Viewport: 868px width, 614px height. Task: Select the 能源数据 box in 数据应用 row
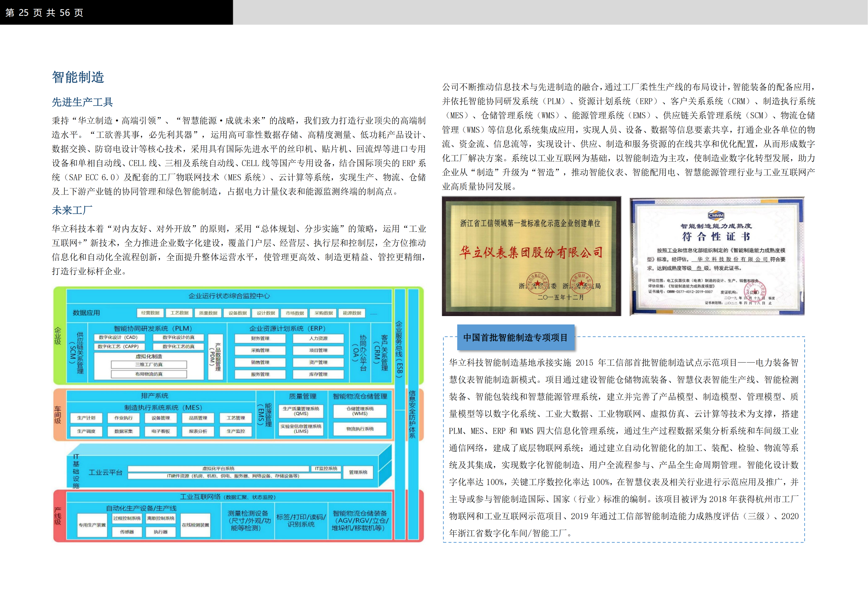[x=352, y=313]
